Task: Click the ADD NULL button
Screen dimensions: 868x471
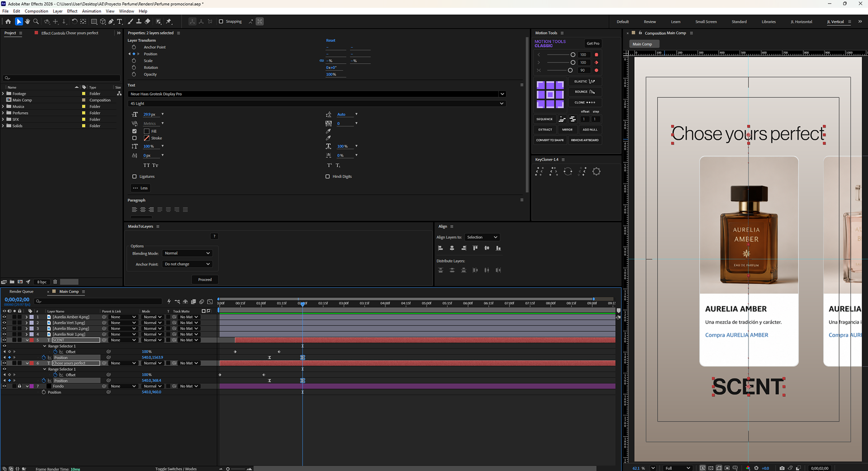Action: [590, 130]
